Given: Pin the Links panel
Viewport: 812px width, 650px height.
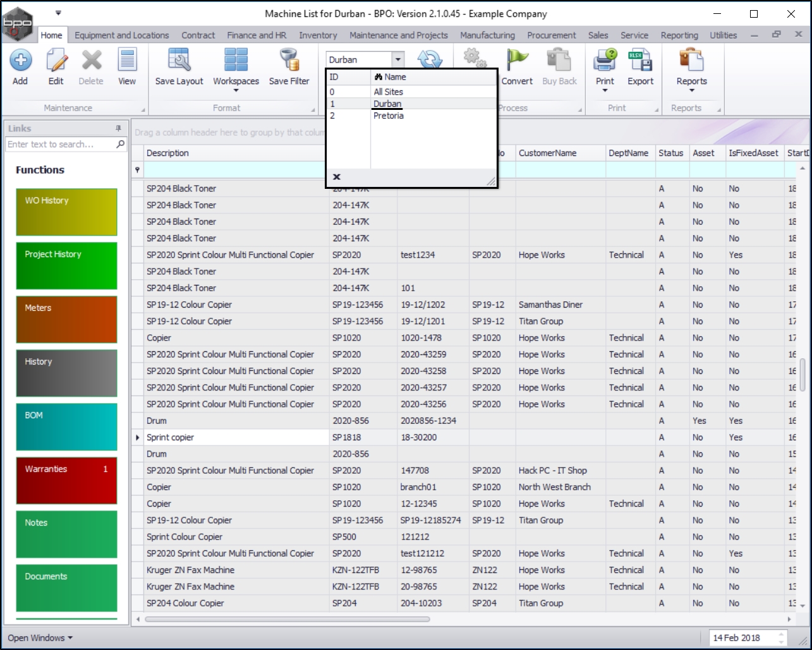Looking at the screenshot, I should coord(118,128).
